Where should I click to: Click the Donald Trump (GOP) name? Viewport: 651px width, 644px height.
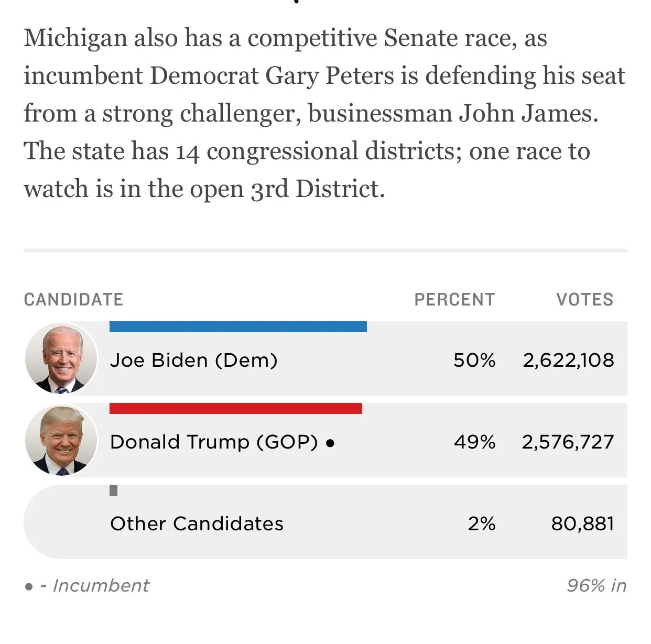click(214, 442)
